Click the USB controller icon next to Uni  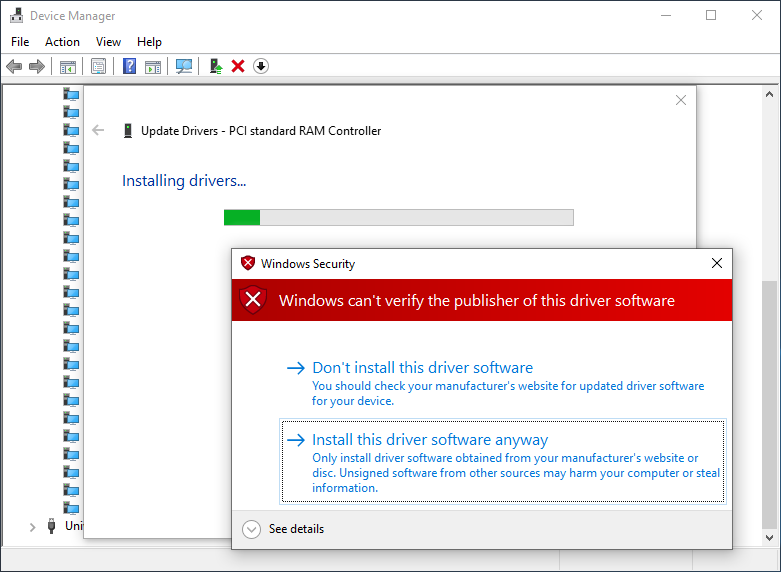pyautogui.click(x=51, y=526)
